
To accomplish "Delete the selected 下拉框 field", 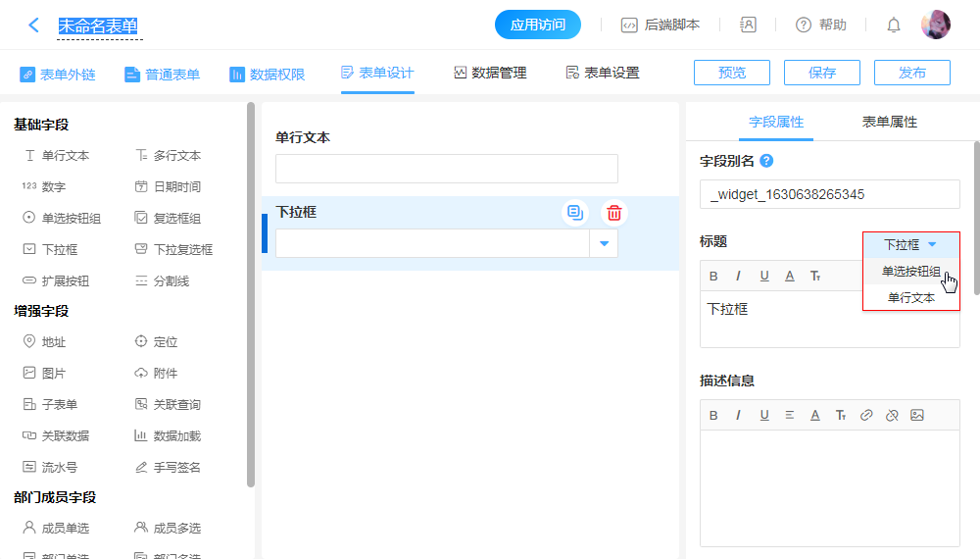I will (613, 213).
